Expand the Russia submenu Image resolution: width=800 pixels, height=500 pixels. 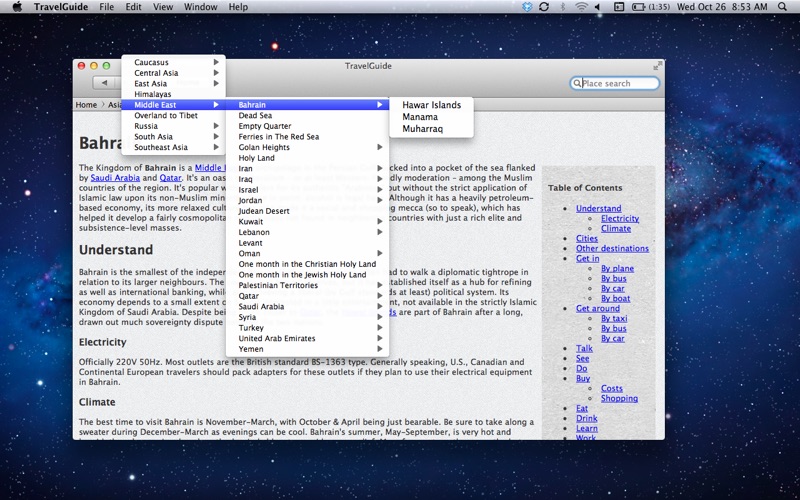[173, 126]
